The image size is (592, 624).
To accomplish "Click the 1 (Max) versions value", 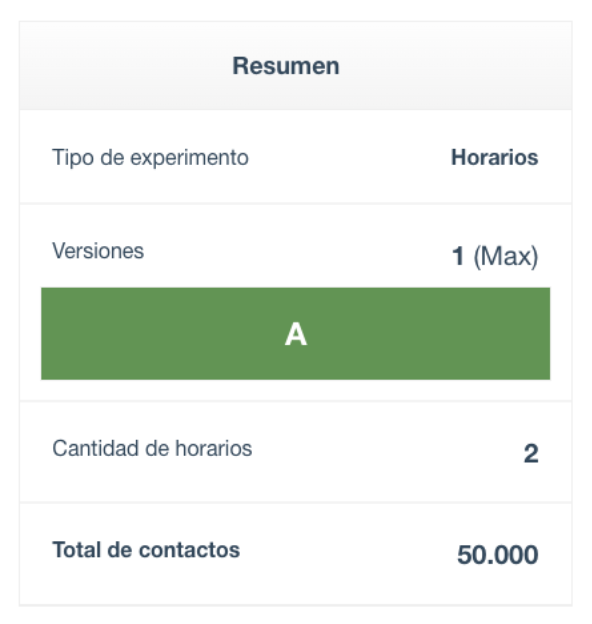I will 495,256.
